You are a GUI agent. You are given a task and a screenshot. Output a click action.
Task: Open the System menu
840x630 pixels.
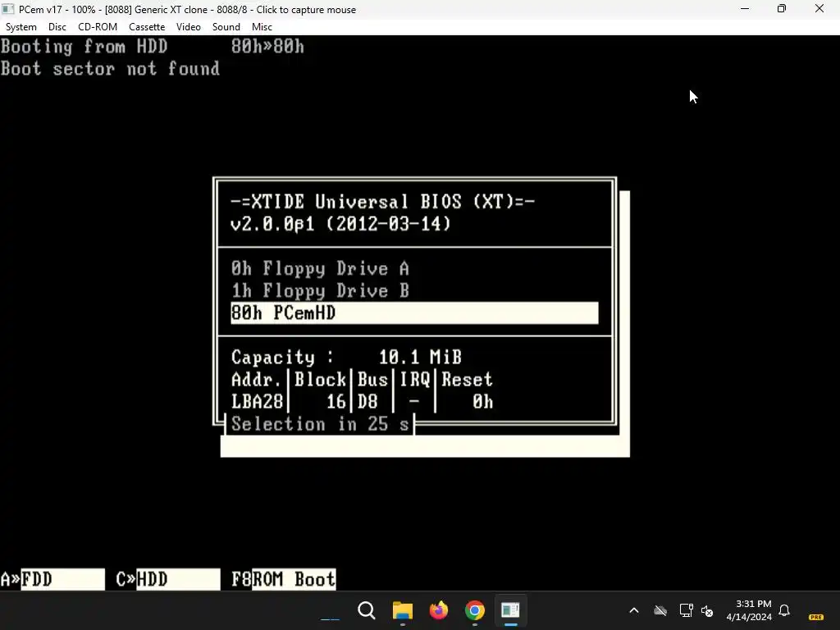(x=21, y=27)
